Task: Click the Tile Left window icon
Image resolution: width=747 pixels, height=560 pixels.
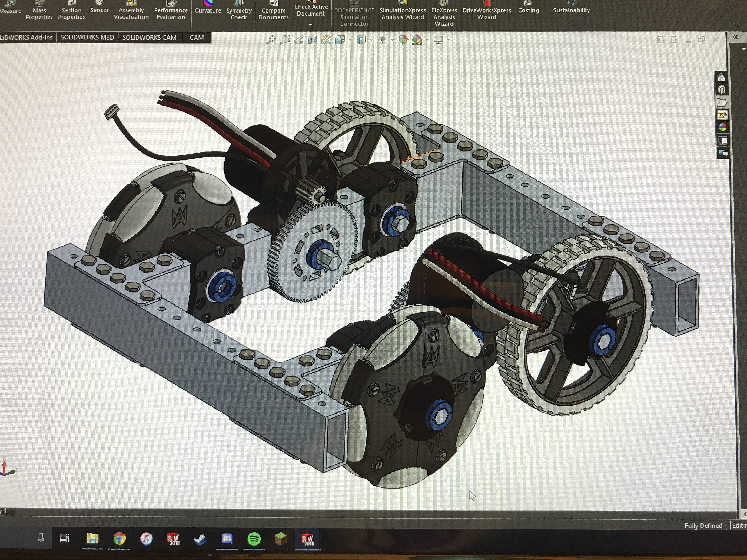Action: (660, 39)
